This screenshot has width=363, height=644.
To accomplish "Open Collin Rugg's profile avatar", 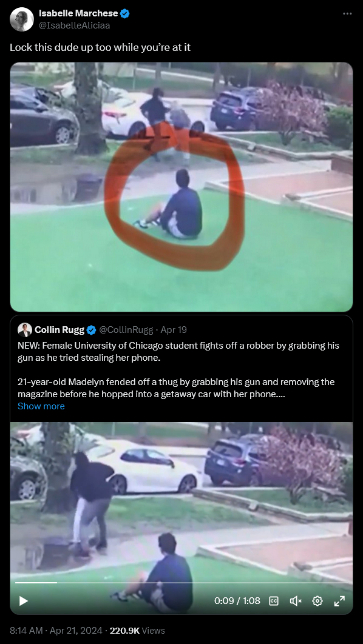I will point(25,330).
